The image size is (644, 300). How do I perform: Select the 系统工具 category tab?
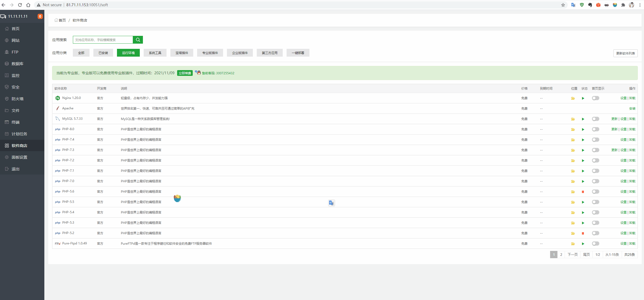coord(155,53)
